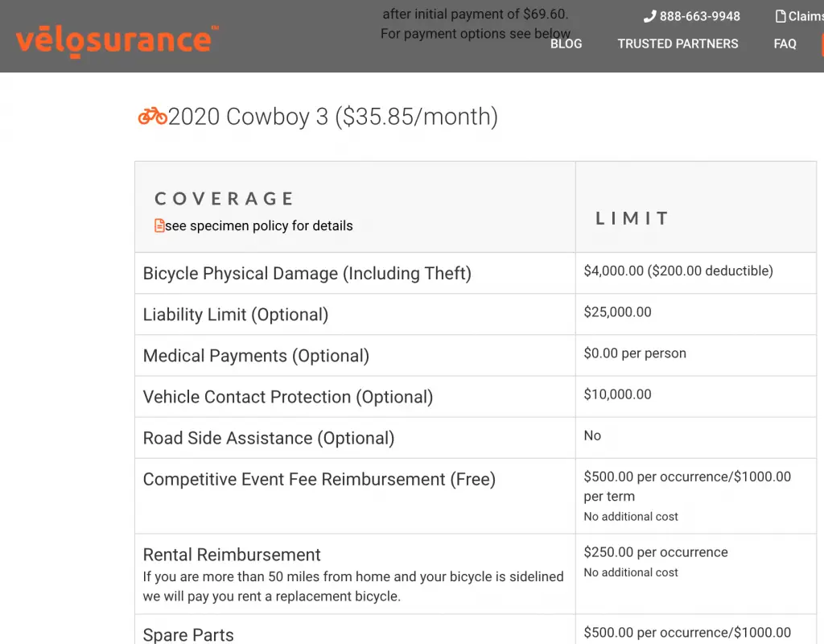
Task: Click the $10,000.00 vehicle contact value
Action: coord(617,394)
